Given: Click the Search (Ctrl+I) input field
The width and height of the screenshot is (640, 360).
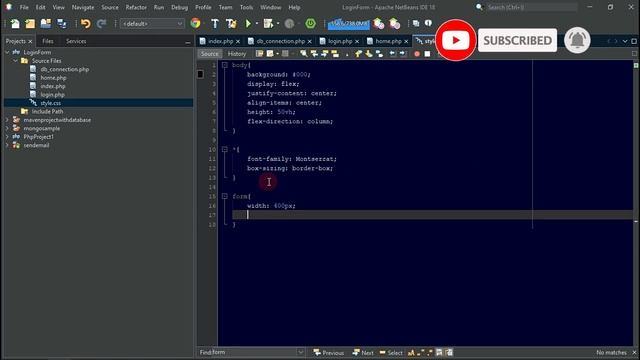Looking at the screenshot, I should (x=531, y=7).
